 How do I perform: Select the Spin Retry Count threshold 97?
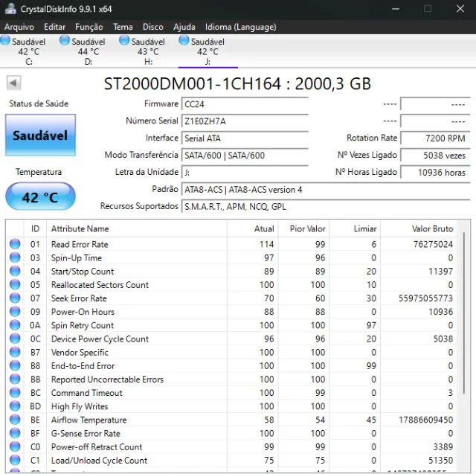tap(371, 325)
